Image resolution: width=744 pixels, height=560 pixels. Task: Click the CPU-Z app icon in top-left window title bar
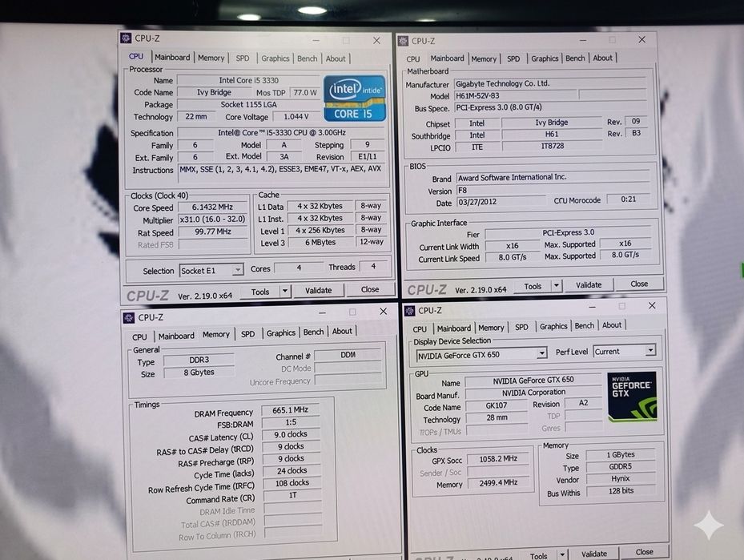[127, 38]
